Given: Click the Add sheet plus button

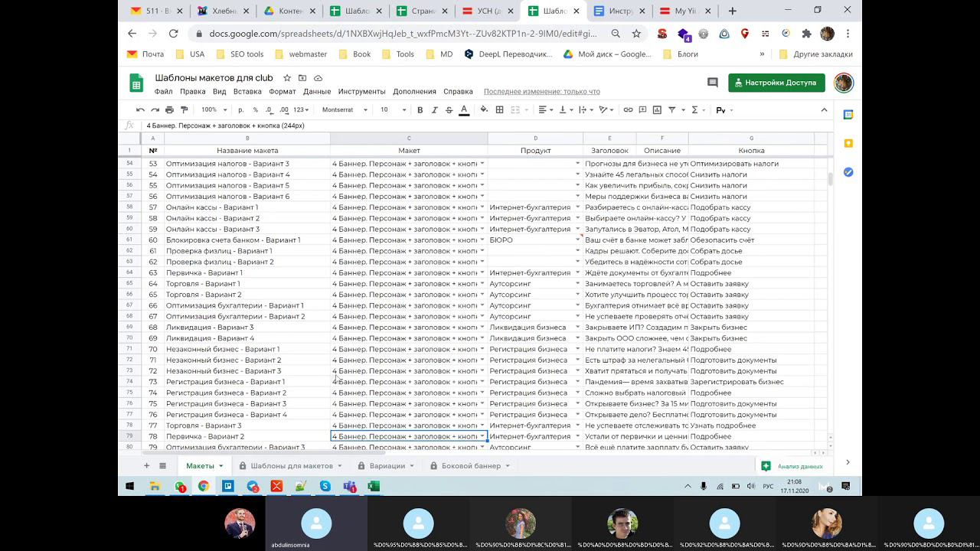Looking at the screenshot, I should tap(147, 465).
